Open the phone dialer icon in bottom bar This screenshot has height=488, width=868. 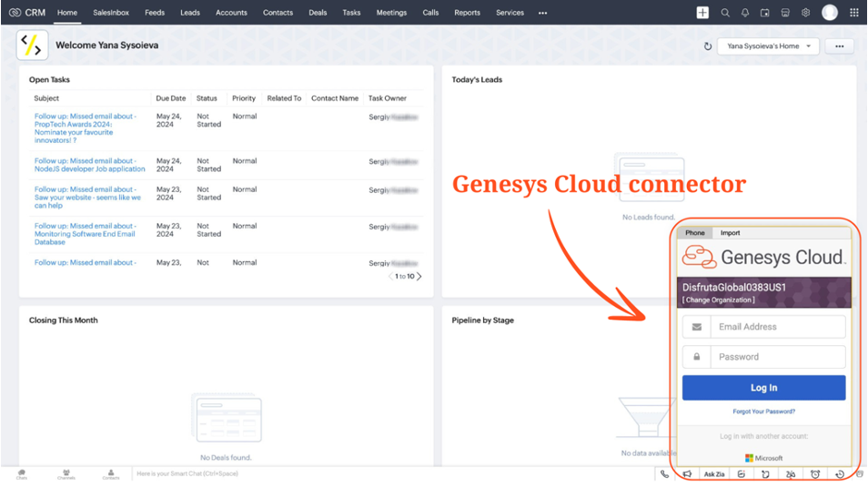[x=664, y=474]
